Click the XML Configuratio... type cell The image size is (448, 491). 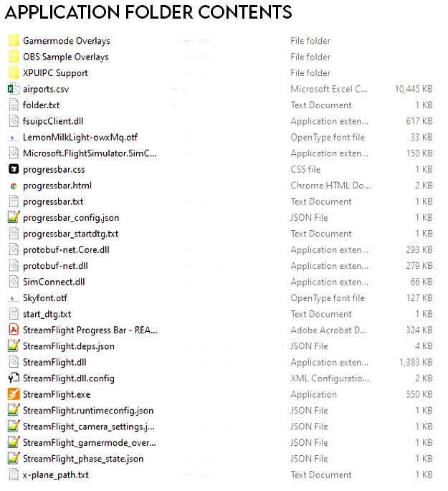pos(330,378)
